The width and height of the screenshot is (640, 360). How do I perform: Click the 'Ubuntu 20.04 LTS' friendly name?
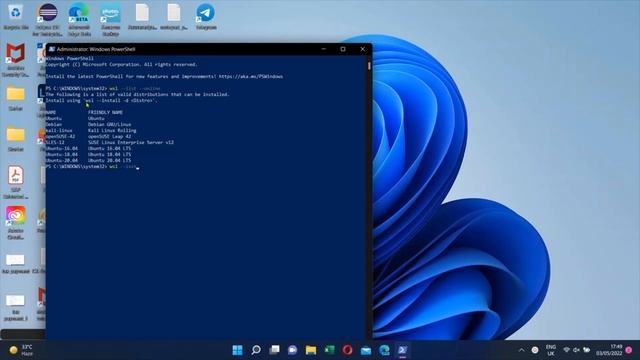(x=109, y=160)
